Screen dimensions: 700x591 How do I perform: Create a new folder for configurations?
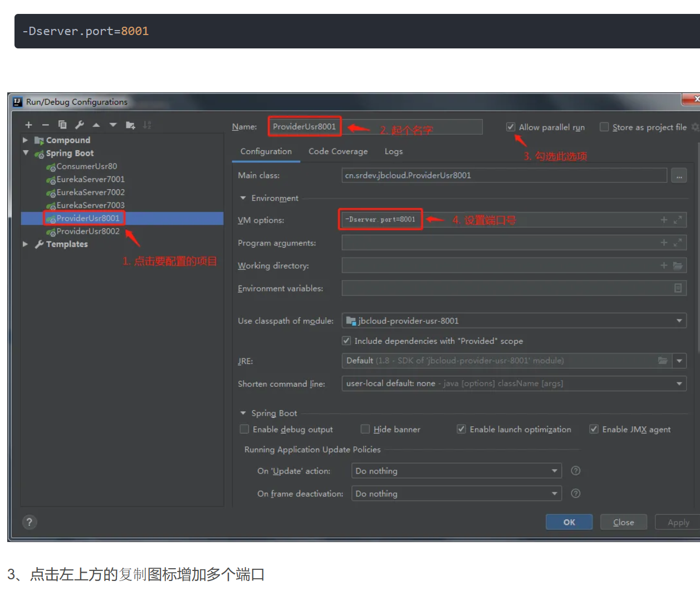click(130, 125)
